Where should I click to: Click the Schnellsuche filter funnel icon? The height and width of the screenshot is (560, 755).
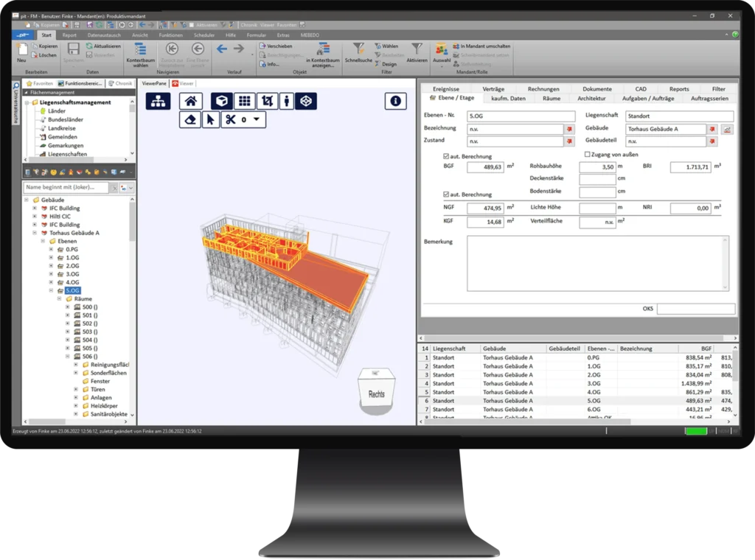click(x=359, y=49)
